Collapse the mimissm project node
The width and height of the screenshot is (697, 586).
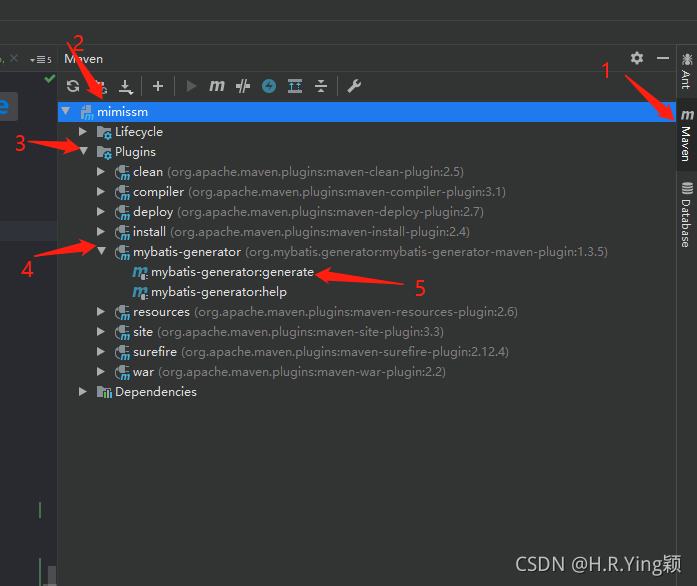click(66, 111)
